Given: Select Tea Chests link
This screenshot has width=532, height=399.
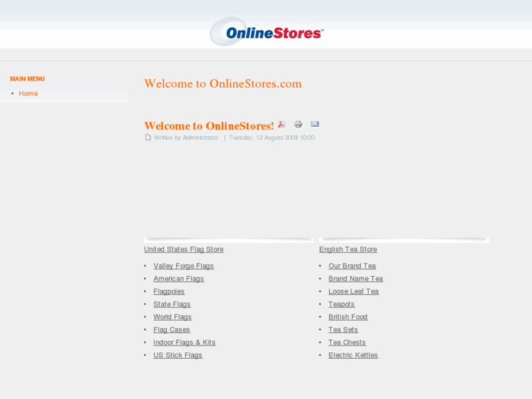Looking at the screenshot, I should [347, 343].
